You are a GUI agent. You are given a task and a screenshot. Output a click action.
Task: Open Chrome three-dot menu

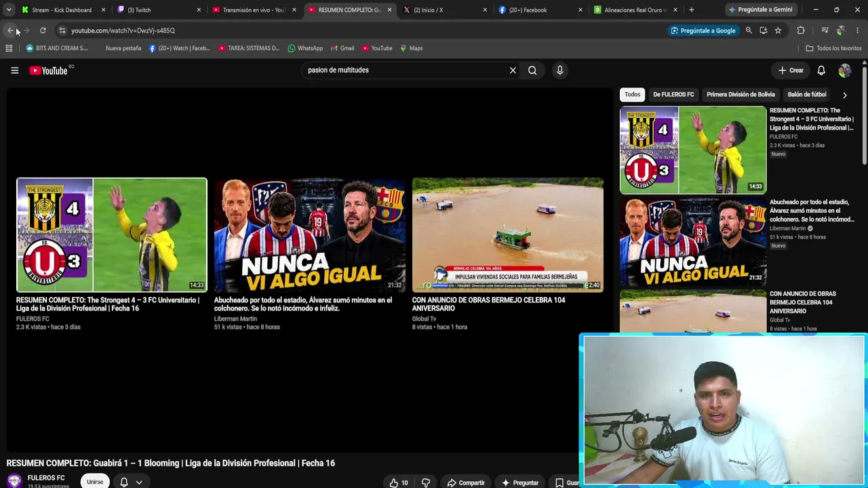(x=858, y=30)
